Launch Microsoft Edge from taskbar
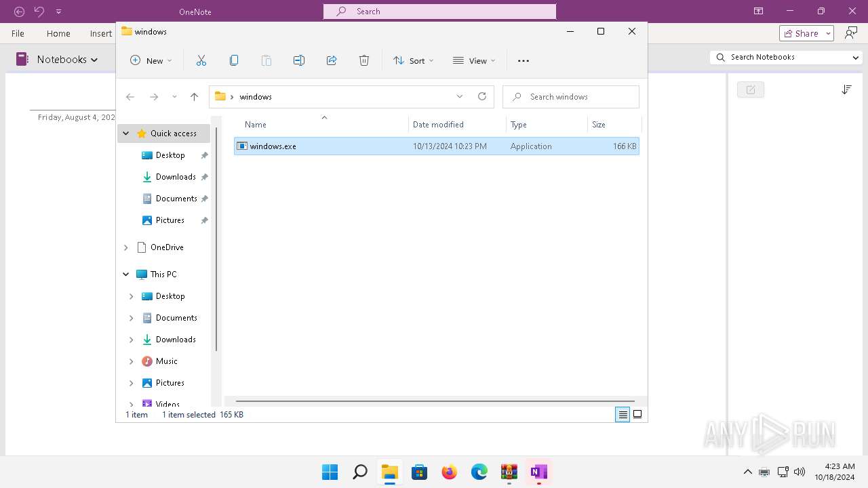 coord(479,472)
